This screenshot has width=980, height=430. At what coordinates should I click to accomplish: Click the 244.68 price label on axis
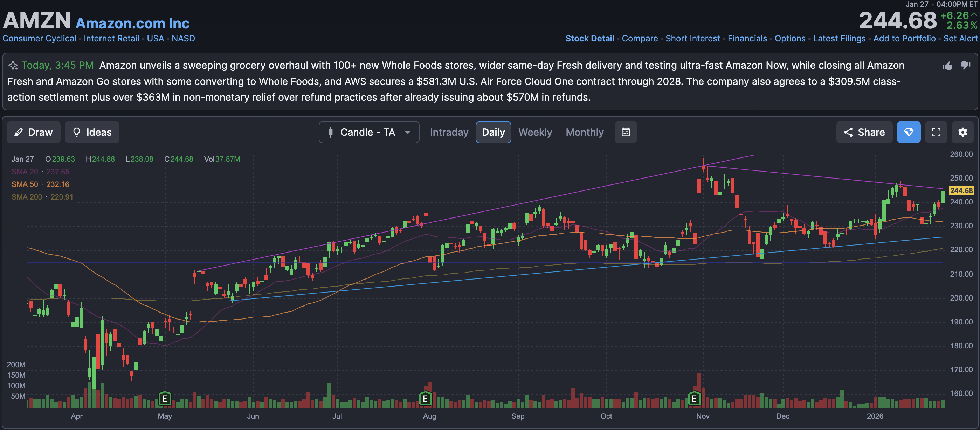961,190
